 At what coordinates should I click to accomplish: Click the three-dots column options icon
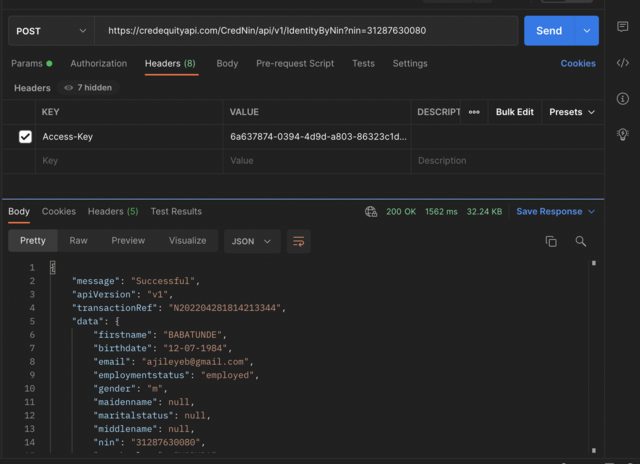pyautogui.click(x=474, y=112)
